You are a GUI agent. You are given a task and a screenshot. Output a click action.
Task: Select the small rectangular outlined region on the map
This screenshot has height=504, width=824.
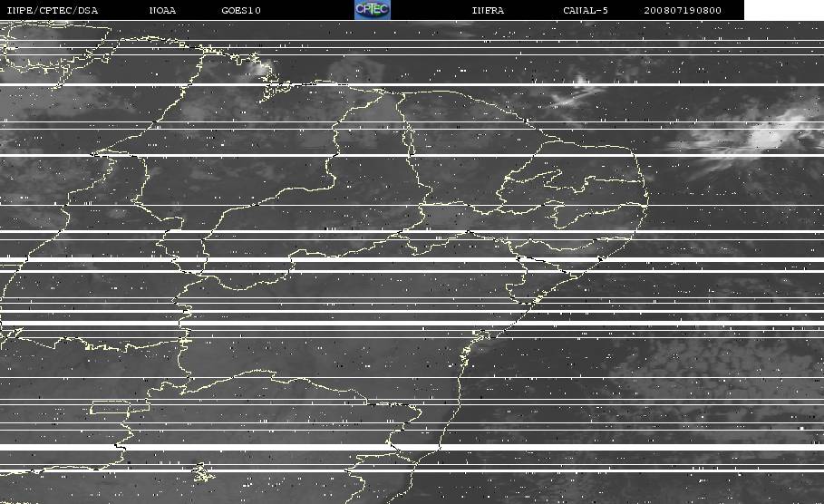click(x=120, y=407)
